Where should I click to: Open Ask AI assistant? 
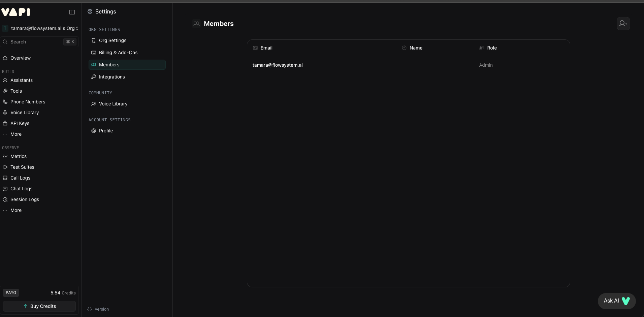coord(616,301)
